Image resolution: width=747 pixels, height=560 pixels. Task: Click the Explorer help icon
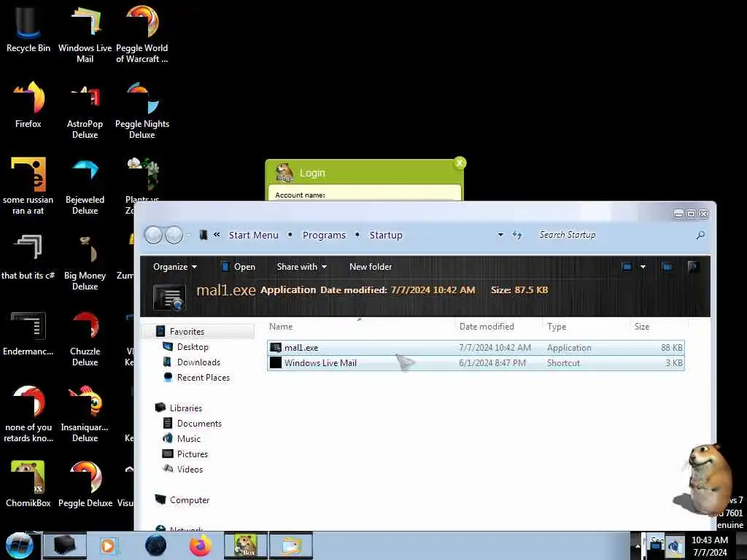pos(693,266)
